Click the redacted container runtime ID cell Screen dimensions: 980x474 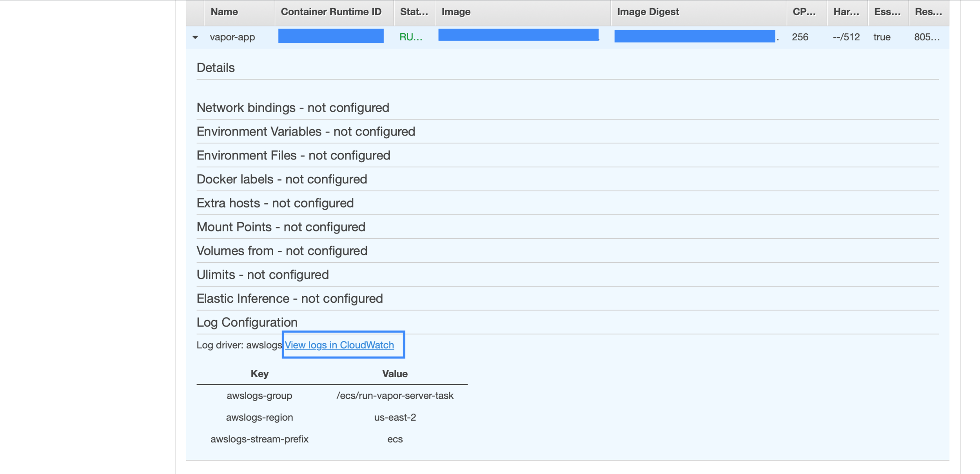click(331, 36)
